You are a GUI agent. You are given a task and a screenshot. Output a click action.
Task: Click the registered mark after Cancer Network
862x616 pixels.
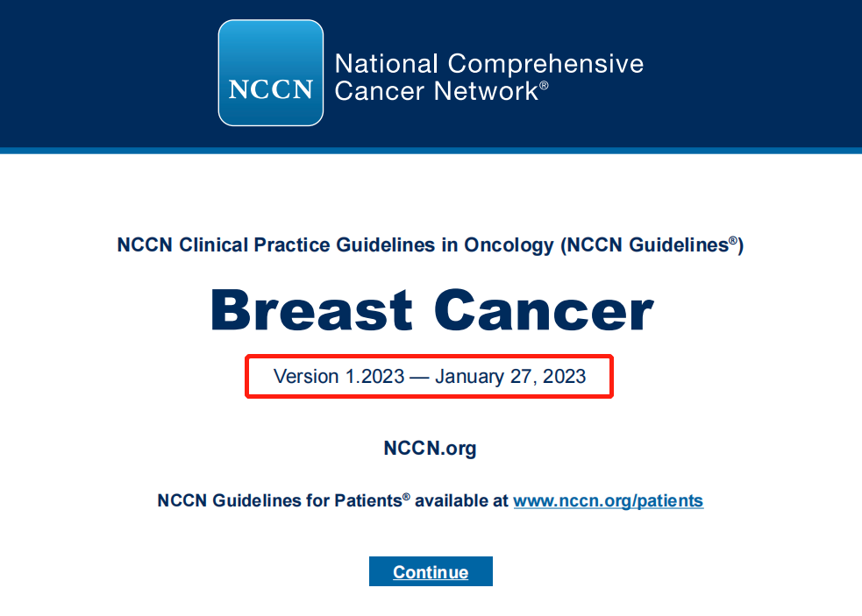(x=545, y=86)
